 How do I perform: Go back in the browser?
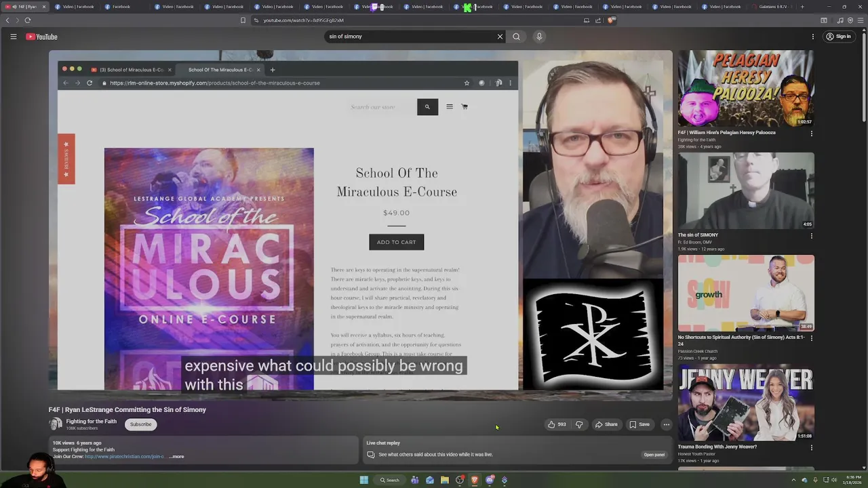click(7, 20)
